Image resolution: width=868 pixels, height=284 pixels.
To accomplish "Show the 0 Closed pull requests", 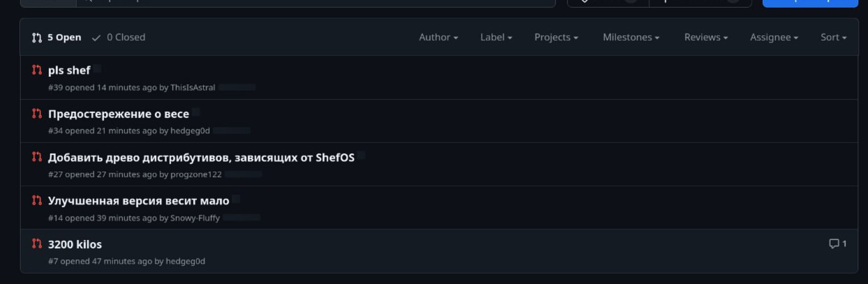I will pos(119,37).
